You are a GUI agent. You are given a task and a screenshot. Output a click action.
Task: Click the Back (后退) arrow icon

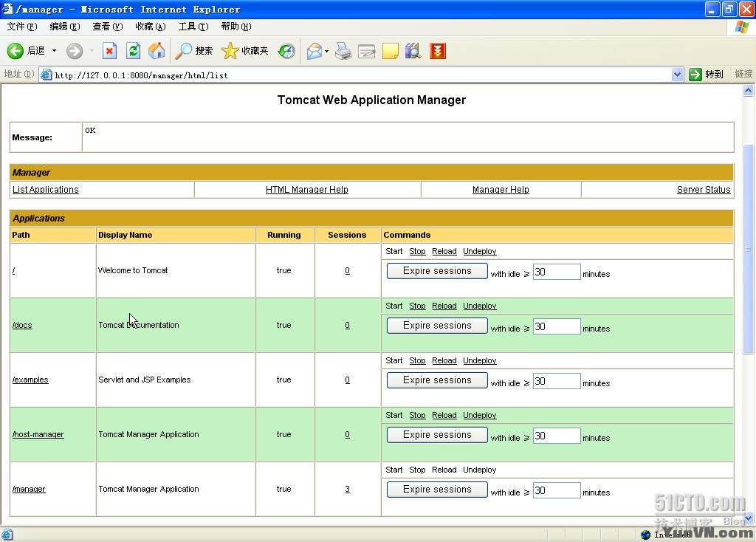(16, 51)
